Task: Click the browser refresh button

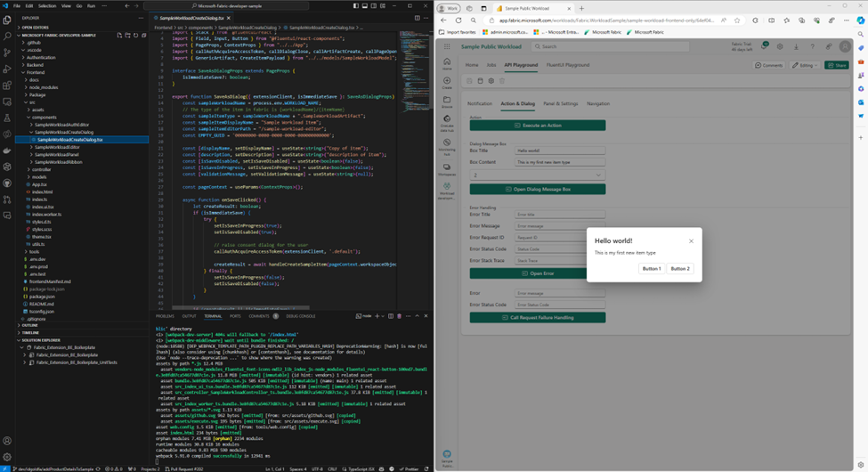Action: point(458,20)
